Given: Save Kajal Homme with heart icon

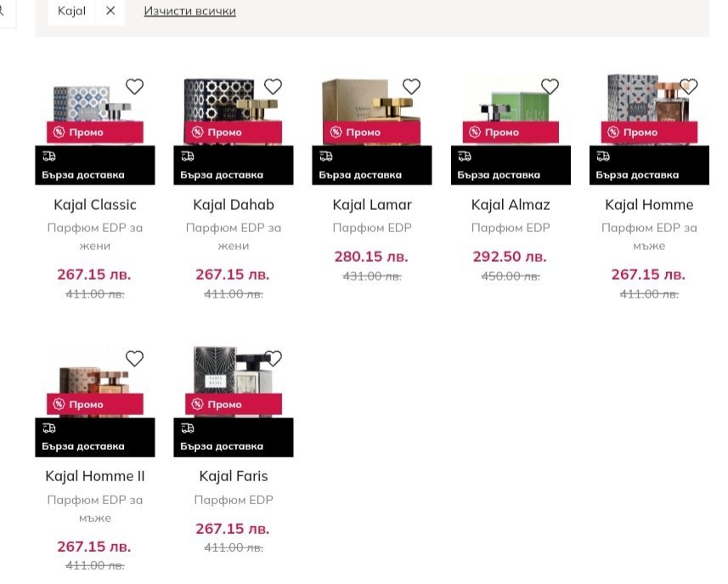Looking at the screenshot, I should (688, 87).
